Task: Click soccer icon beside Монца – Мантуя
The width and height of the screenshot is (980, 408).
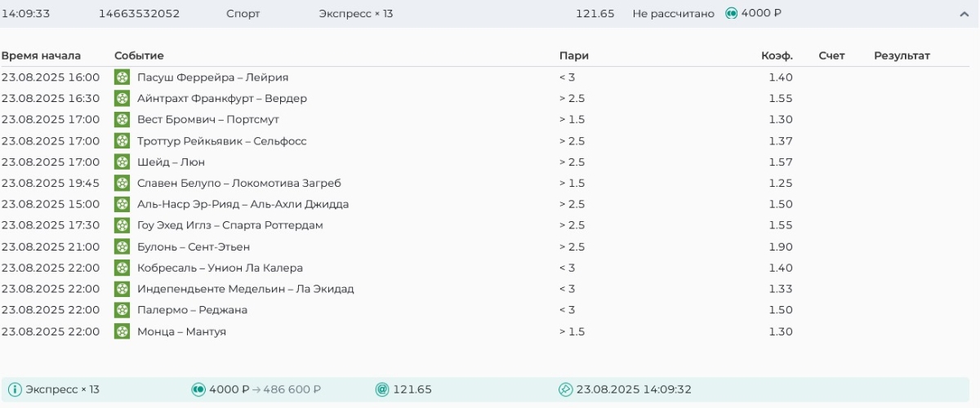Action: [122, 331]
